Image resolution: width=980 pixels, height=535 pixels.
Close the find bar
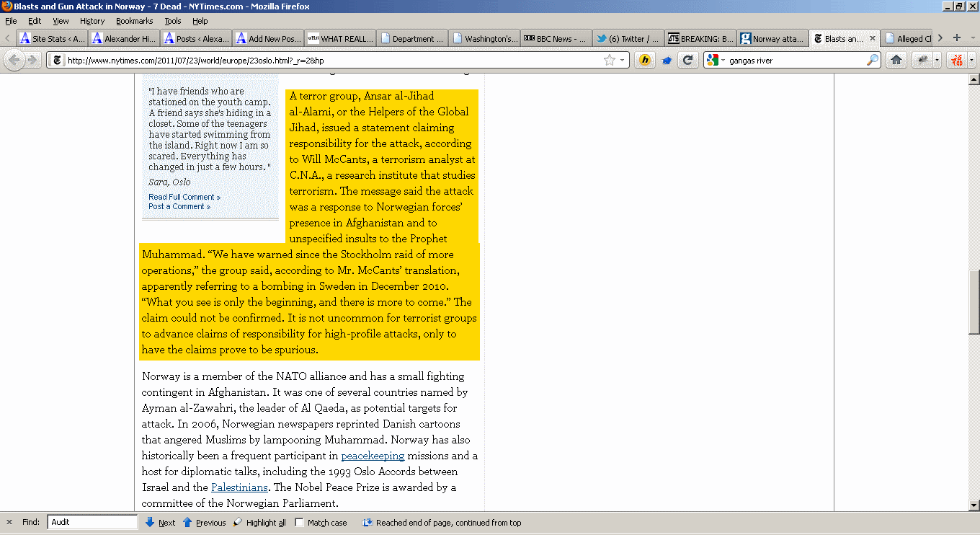pyautogui.click(x=9, y=523)
